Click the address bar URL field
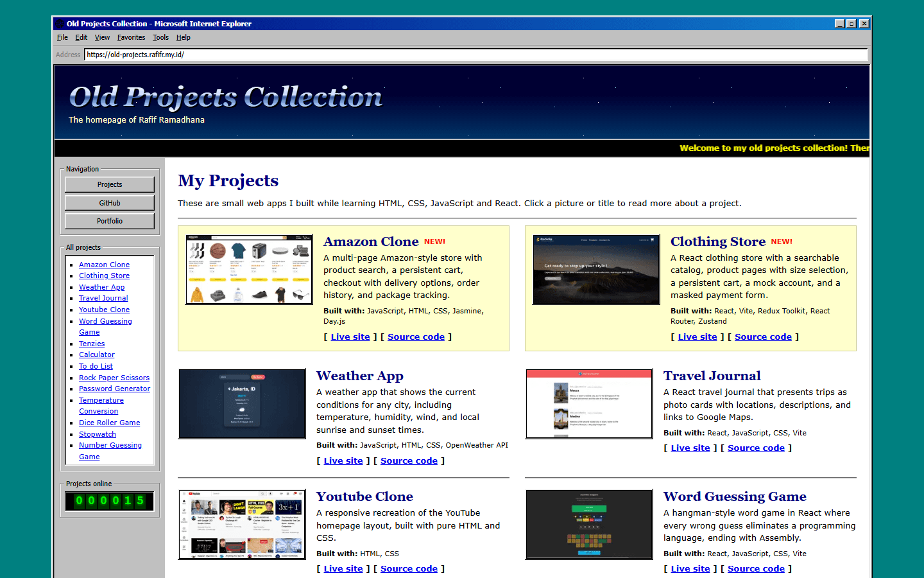Screen dimensions: 924x578 476,55
